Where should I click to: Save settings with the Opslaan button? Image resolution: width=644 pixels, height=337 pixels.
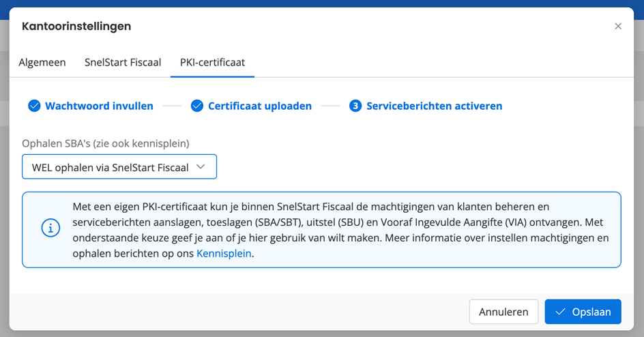pos(583,312)
